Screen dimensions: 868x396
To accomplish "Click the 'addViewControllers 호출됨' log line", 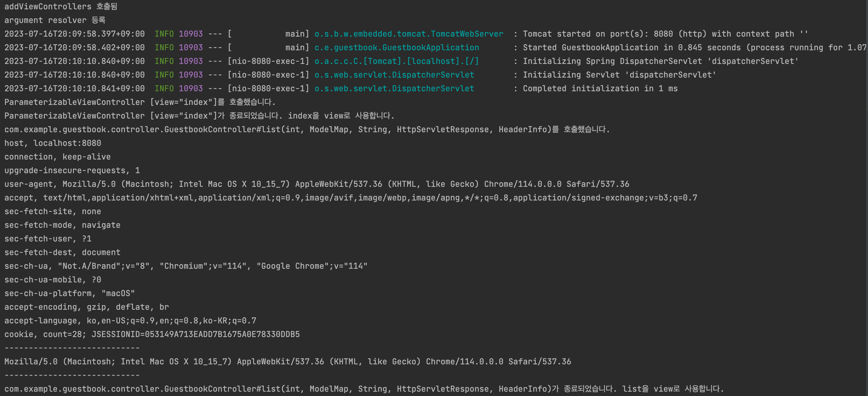I will (x=61, y=7).
